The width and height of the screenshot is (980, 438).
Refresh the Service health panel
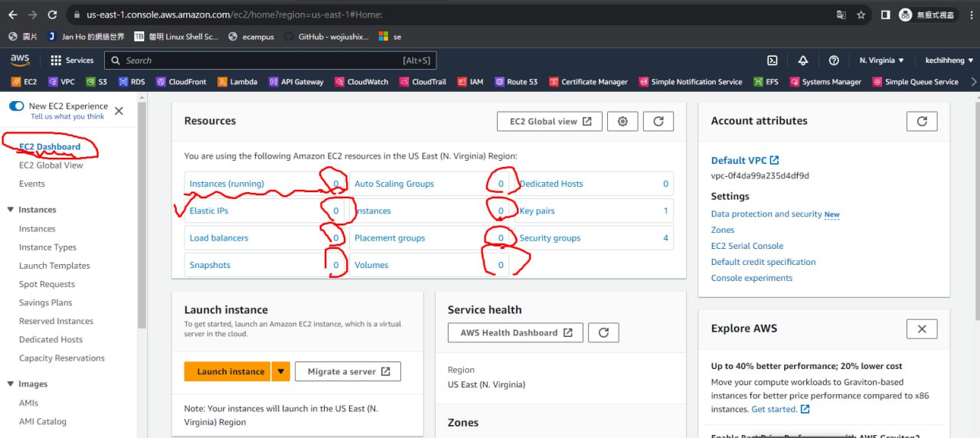[603, 332]
